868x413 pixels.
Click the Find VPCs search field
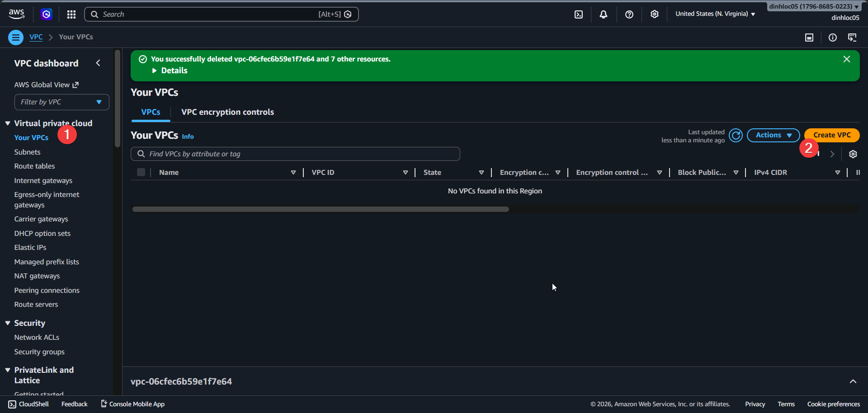(x=295, y=154)
